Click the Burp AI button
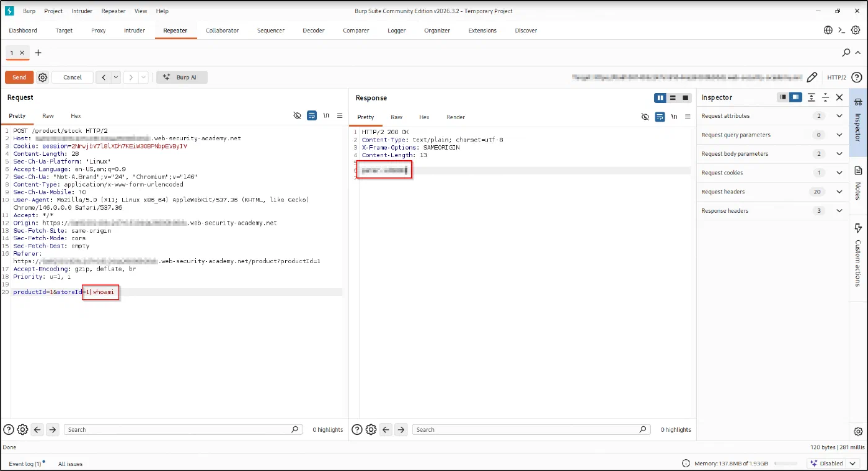Image resolution: width=868 pixels, height=471 pixels. pos(182,78)
